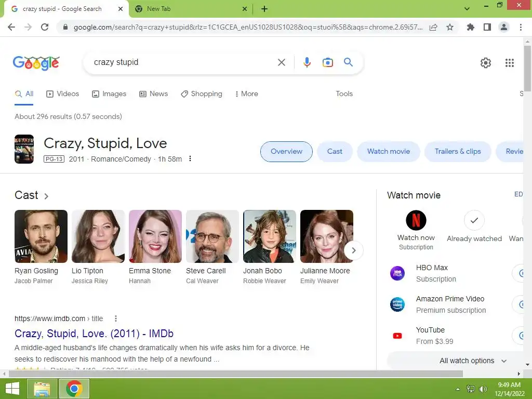The height and width of the screenshot is (399, 532).
Task: Bookmark this page with the star icon
Action: 450,27
